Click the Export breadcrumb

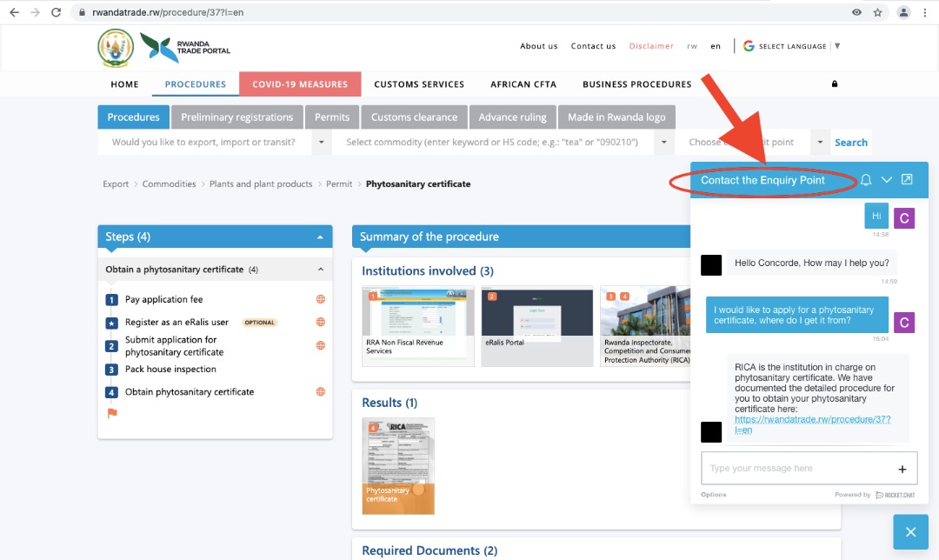click(116, 183)
